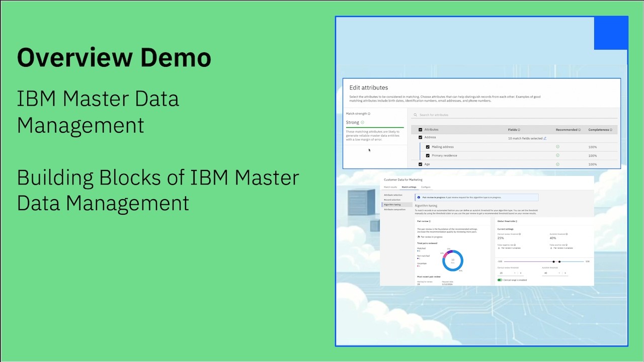The width and height of the screenshot is (644, 362).
Task: Click the Clerical review threshold info icon
Action: point(520,234)
